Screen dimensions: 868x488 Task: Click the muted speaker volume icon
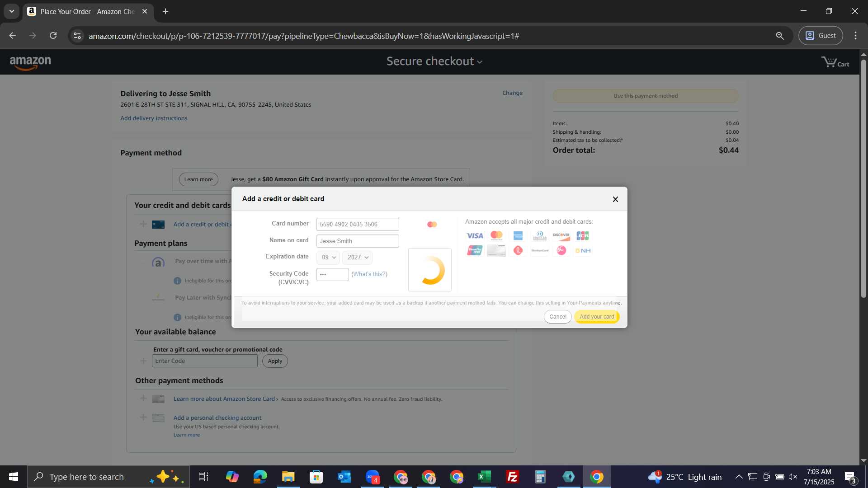tap(793, 477)
